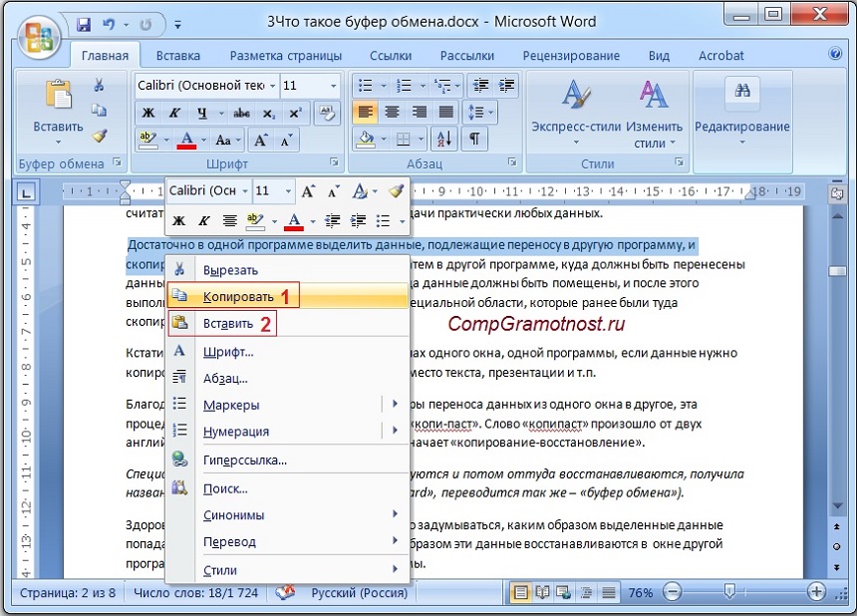Expand the numbering dropdown in ribbon
The width and height of the screenshot is (857, 616).
tap(422, 86)
